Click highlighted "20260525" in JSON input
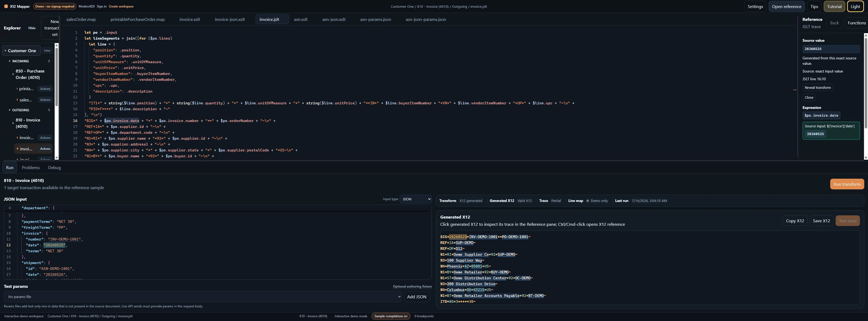This screenshot has width=868, height=321. (x=54, y=245)
